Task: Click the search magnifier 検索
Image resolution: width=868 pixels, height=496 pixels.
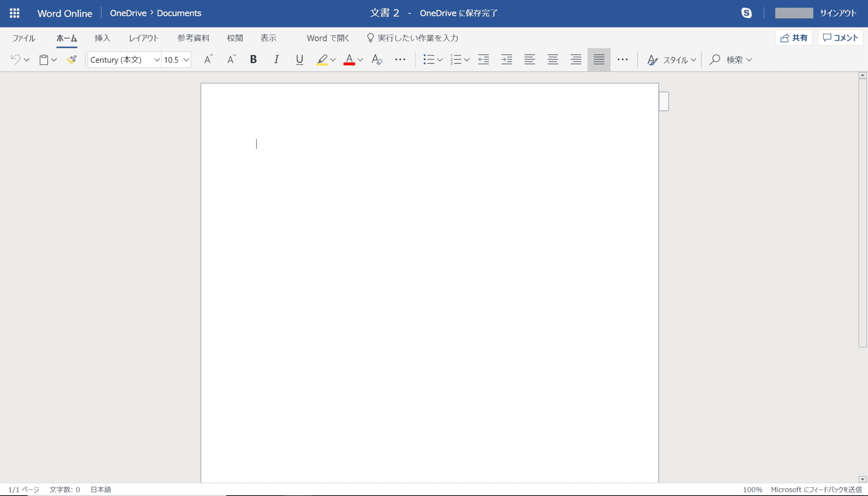Action: 715,59
